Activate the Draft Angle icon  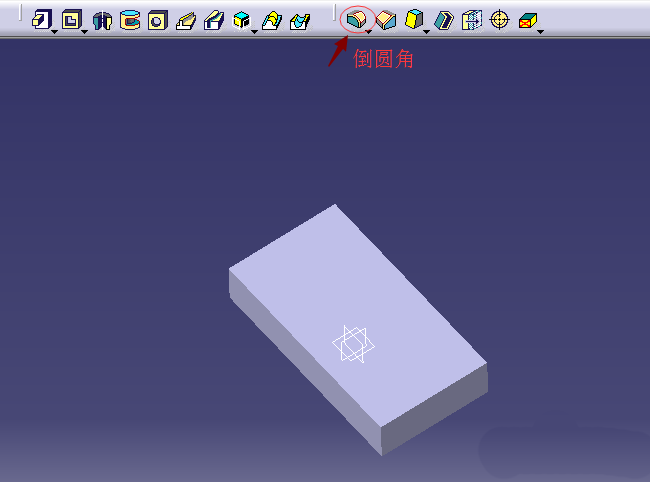pyautogui.click(x=414, y=19)
